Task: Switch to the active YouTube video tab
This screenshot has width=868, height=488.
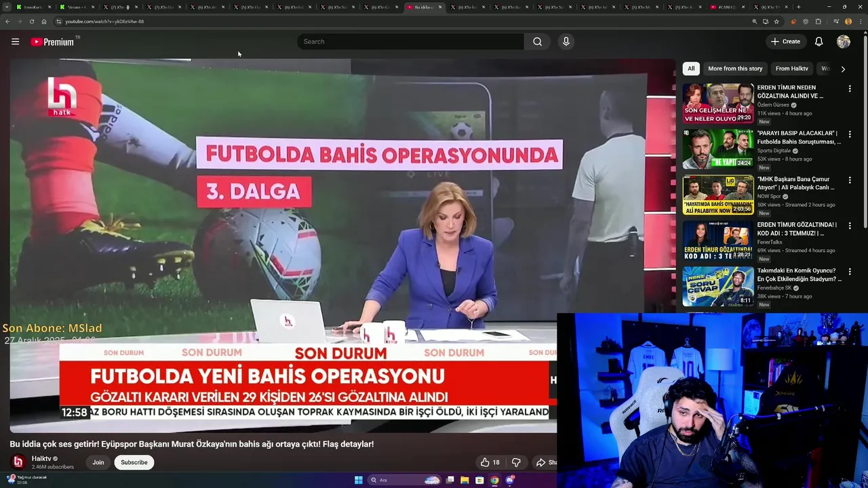Action: (424, 7)
